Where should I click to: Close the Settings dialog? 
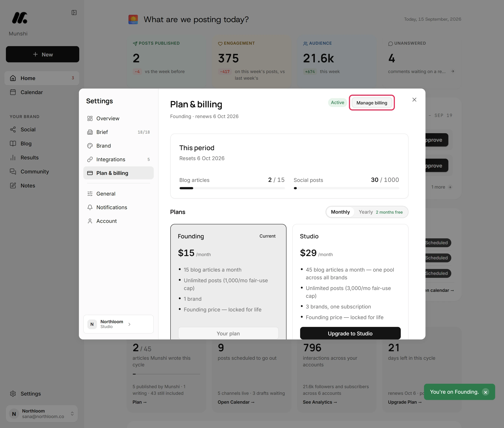click(x=414, y=100)
